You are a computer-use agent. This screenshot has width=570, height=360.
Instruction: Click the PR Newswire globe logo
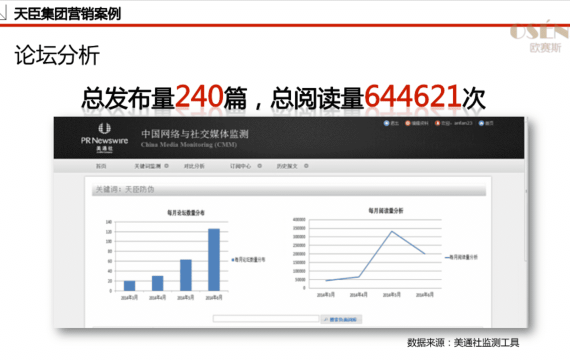pyautogui.click(x=104, y=128)
